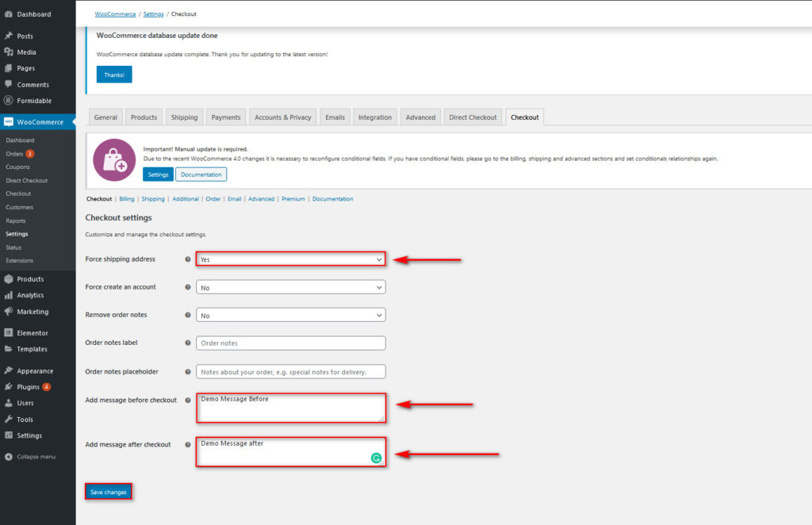Click the Grammarly icon in after-checkout message box
The height and width of the screenshot is (525, 812).
coord(377,458)
